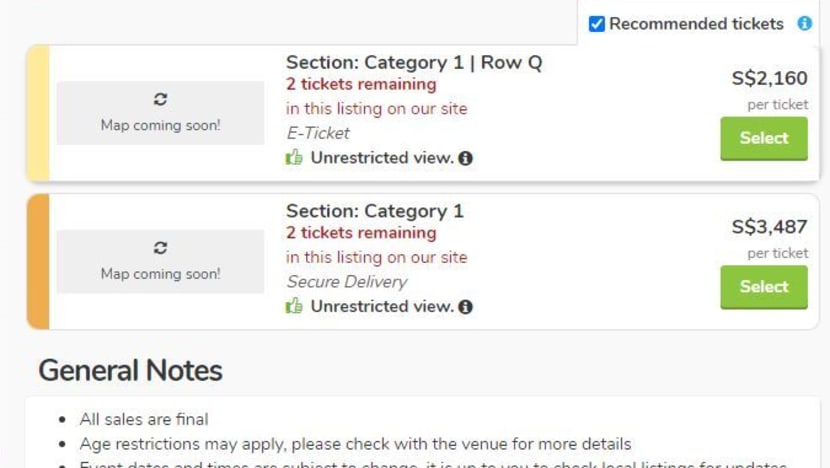830x468 pixels.
Task: Click the info icon beside Recommended tickets
Action: [x=804, y=23]
